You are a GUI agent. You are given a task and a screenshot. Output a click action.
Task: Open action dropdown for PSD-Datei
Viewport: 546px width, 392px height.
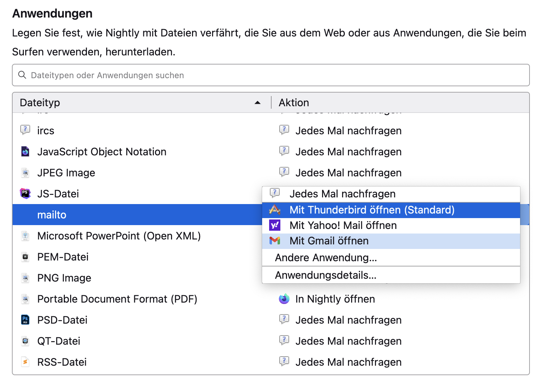pyautogui.click(x=348, y=320)
